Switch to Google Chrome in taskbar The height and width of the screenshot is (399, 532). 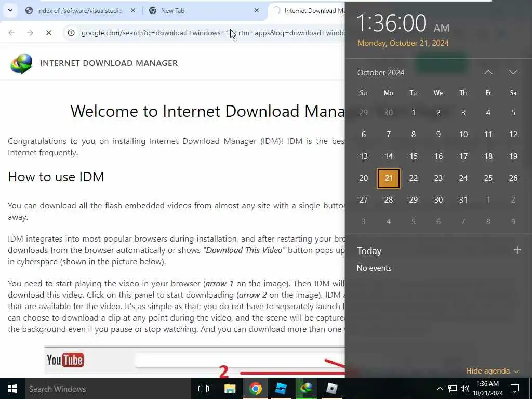[255, 389]
